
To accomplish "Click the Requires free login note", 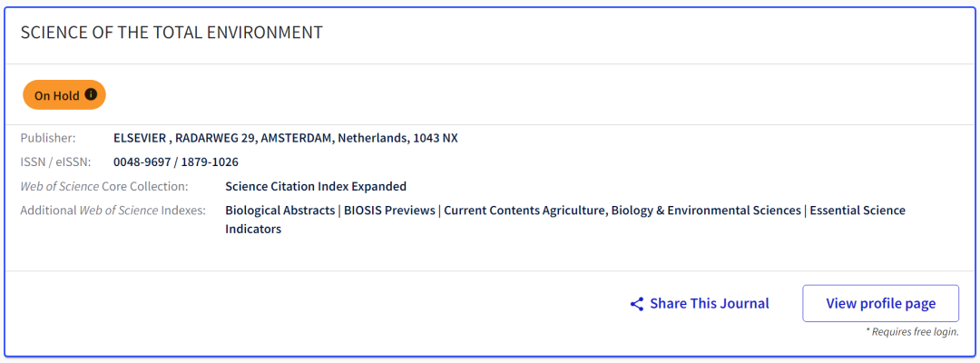I will [x=912, y=332].
